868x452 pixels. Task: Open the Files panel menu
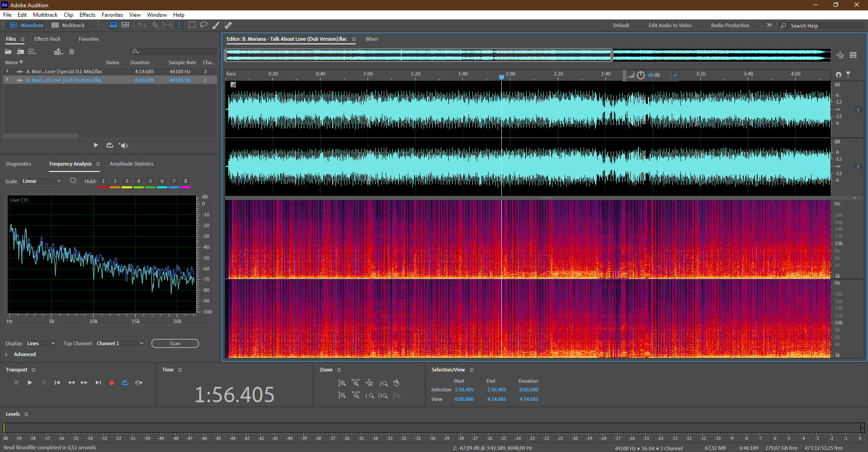pos(23,39)
